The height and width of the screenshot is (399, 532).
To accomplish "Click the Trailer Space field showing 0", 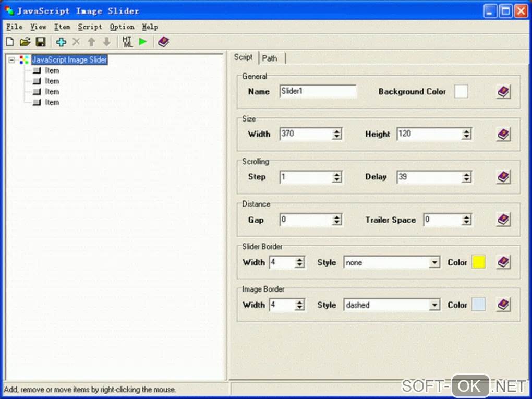I will coord(443,220).
